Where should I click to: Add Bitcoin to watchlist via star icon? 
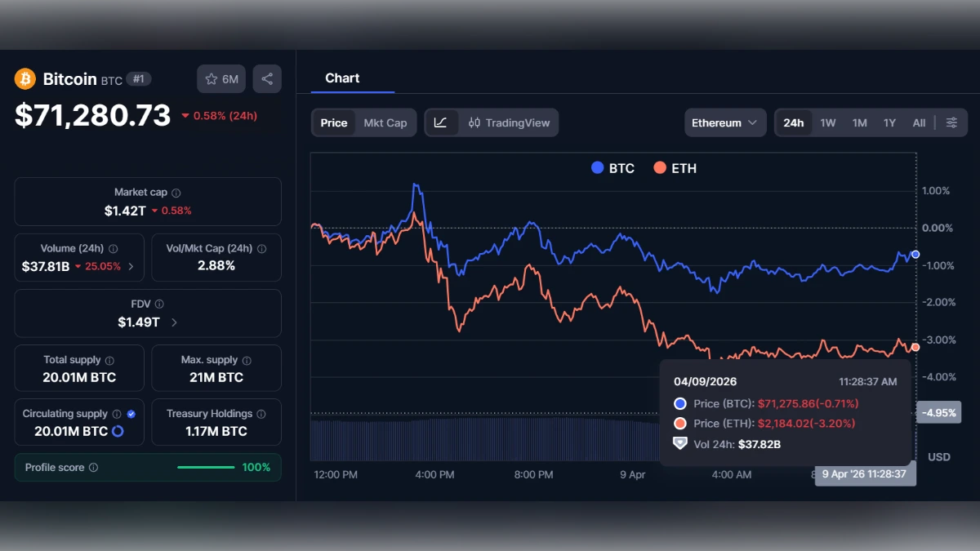coord(212,78)
